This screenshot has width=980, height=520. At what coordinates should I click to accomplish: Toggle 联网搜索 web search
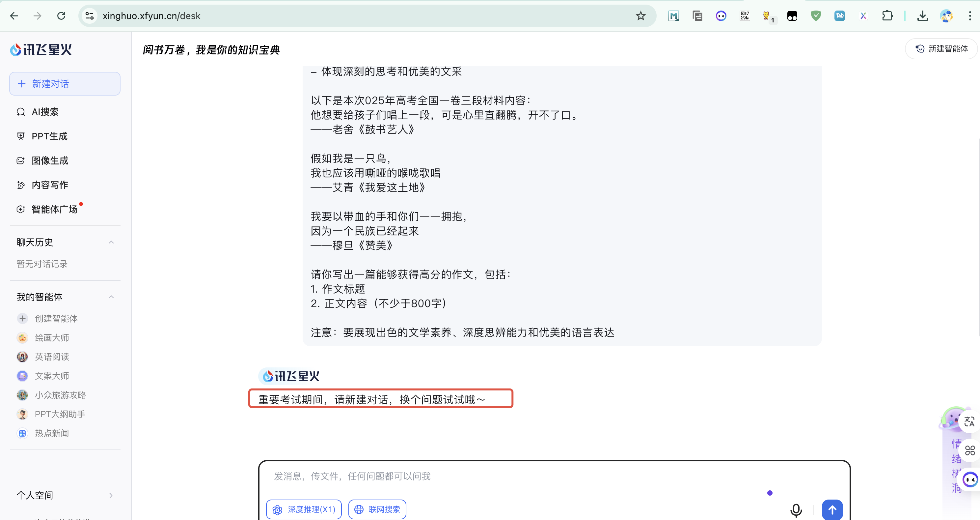point(377,509)
